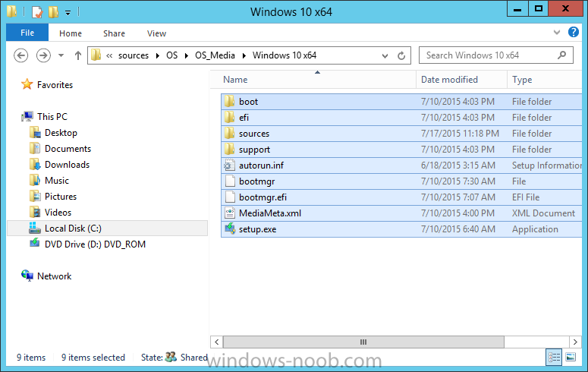Select Favorites in navigation pane
588x372 pixels.
coord(55,85)
